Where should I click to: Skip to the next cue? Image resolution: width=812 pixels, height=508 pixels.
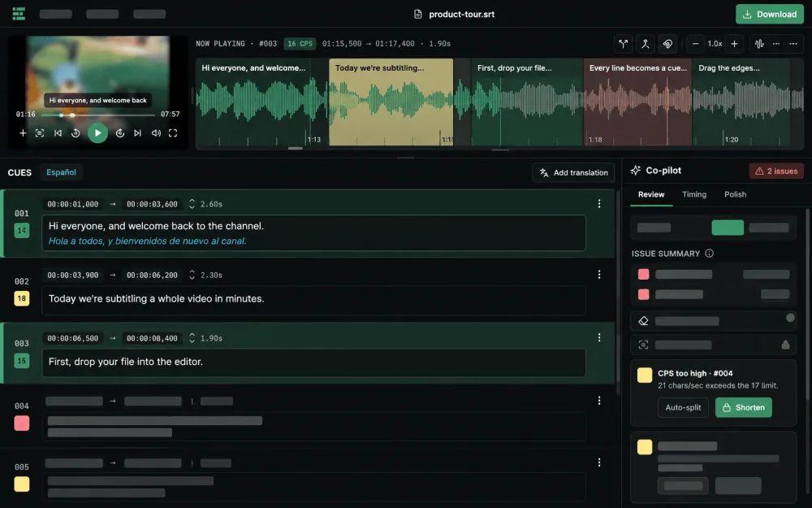[x=137, y=133]
